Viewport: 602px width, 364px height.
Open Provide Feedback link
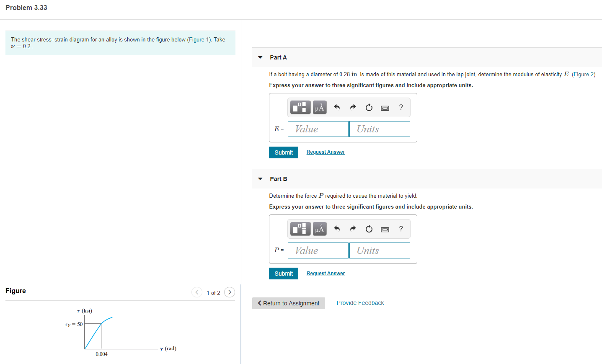(x=360, y=303)
